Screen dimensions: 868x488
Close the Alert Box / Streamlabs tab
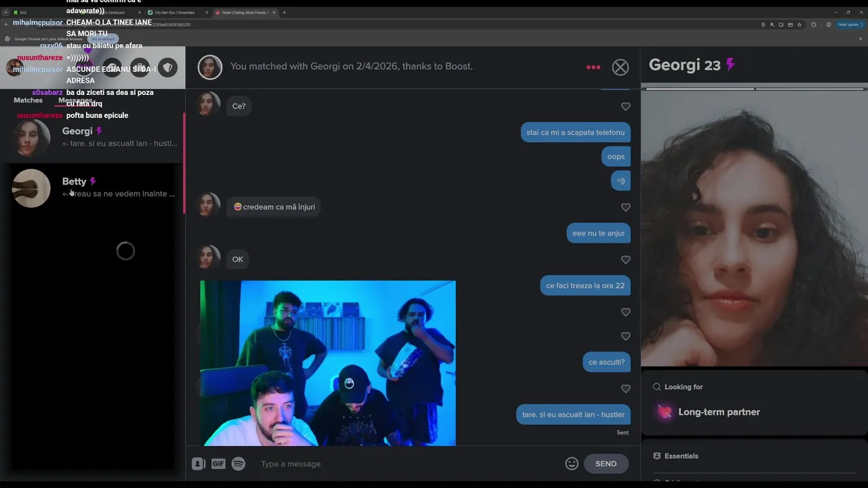click(206, 12)
